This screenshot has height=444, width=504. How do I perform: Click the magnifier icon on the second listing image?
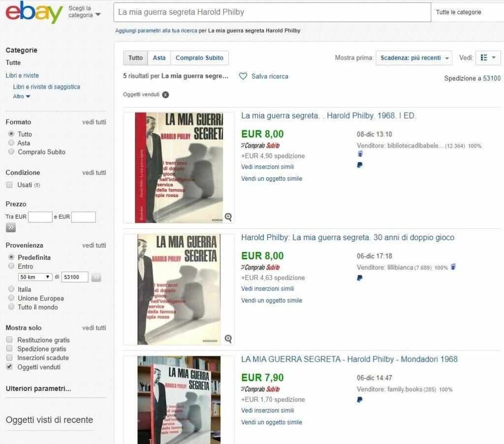[x=228, y=339]
